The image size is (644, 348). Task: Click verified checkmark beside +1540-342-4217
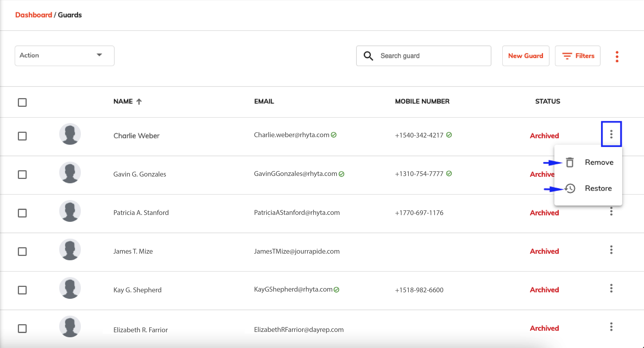[x=449, y=135]
